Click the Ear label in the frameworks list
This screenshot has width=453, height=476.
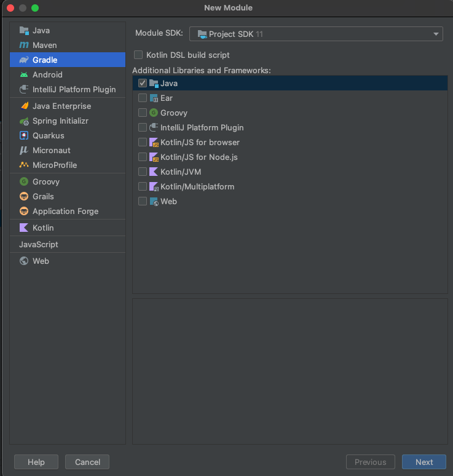click(x=167, y=98)
